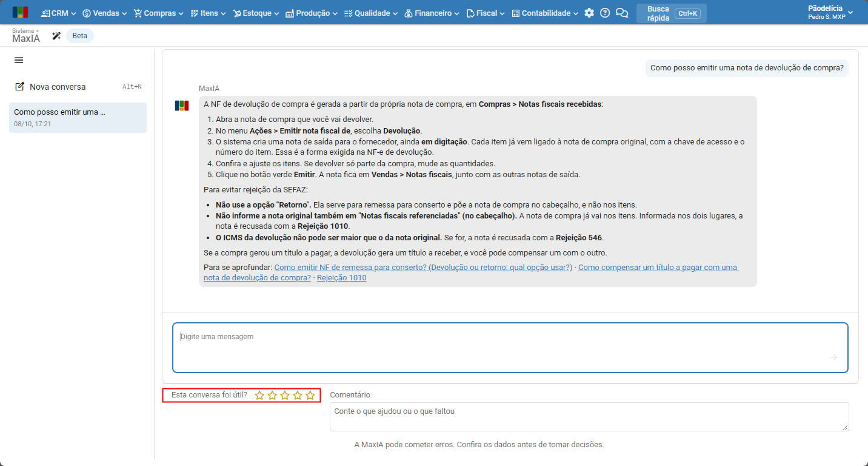Click into the Comentário text area
Screen dimensions: 868x466
pyautogui.click(x=589, y=417)
